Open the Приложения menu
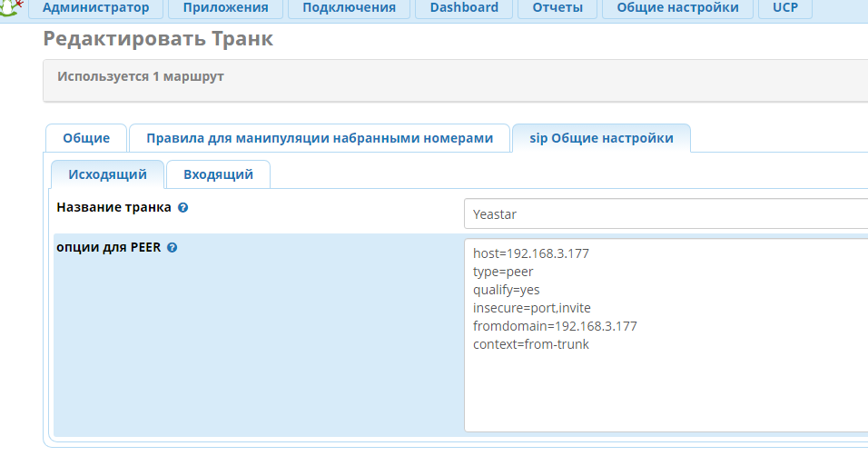This screenshot has width=868, height=456. point(225,8)
